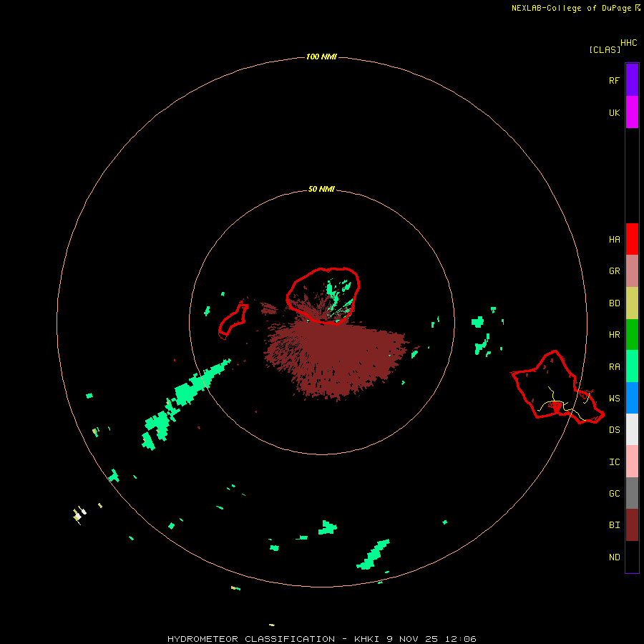Click the "RA" legend label
This screenshot has height=644, width=644.
pyautogui.click(x=614, y=367)
